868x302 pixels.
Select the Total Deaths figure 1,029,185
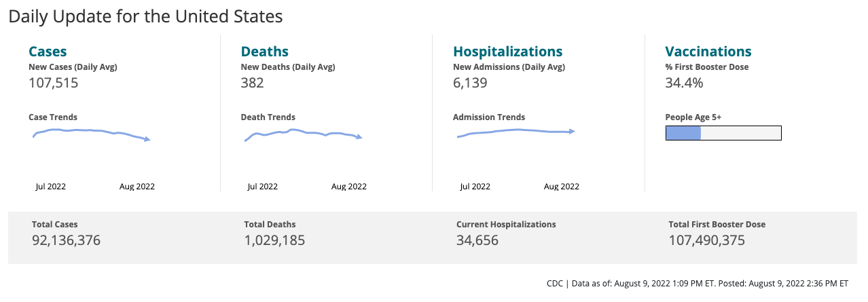pyautogui.click(x=274, y=240)
